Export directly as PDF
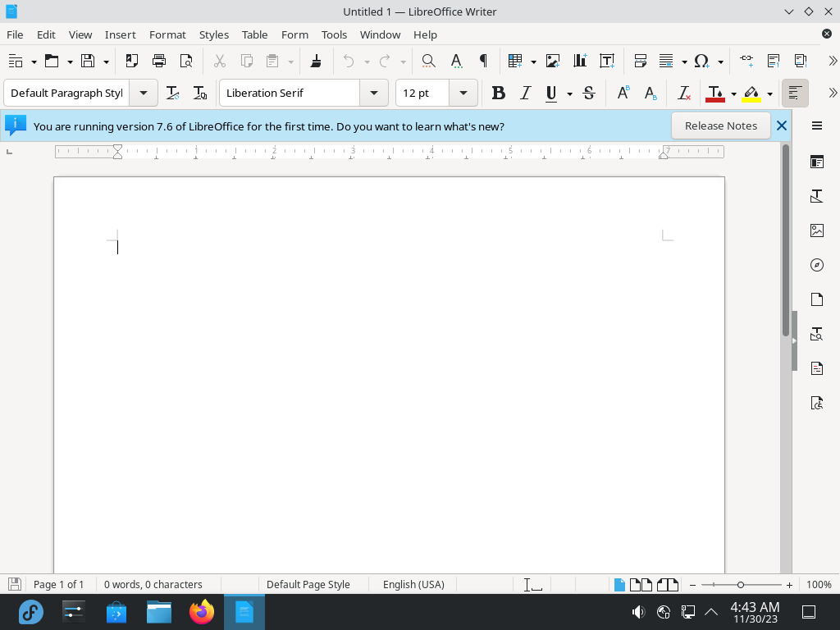Screen dimensions: 840x630 [x=132, y=61]
